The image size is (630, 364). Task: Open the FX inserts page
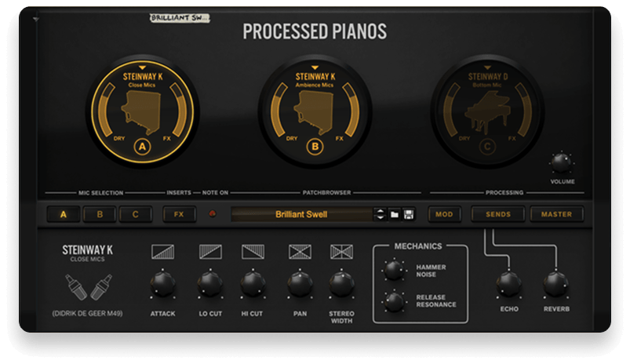point(179,214)
